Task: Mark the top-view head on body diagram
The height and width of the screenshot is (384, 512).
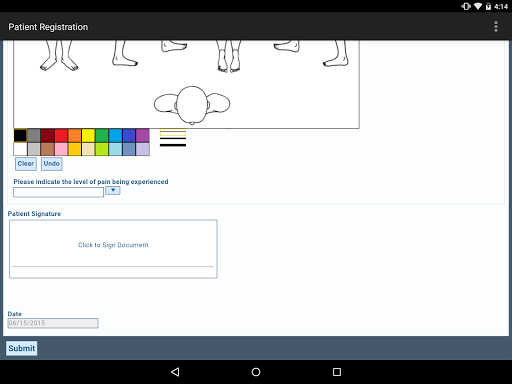Action: coord(192,105)
